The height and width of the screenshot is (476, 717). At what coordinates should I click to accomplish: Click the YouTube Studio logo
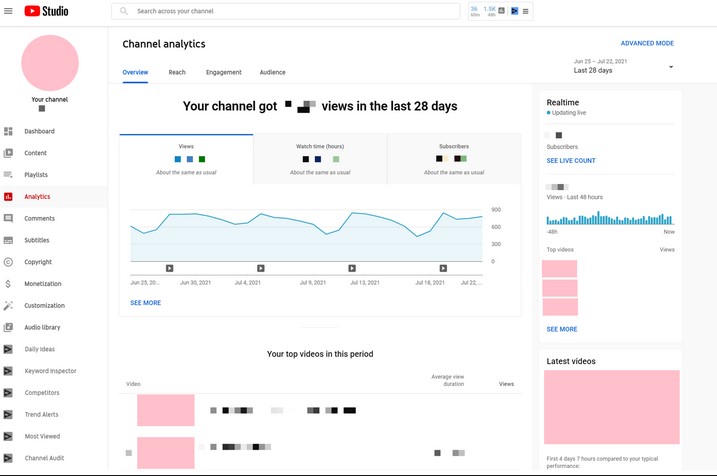pyautogui.click(x=46, y=11)
